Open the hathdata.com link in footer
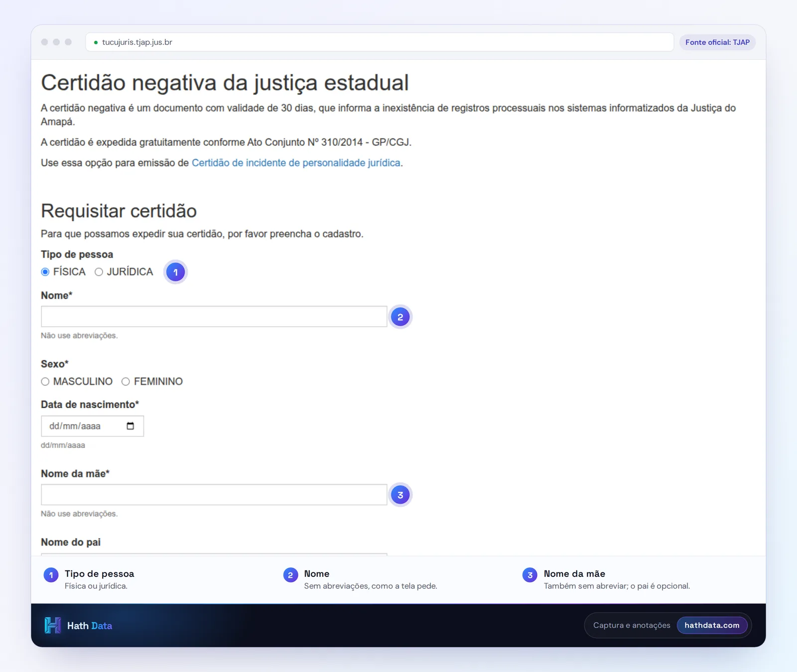The width and height of the screenshot is (797, 672). 712,625
